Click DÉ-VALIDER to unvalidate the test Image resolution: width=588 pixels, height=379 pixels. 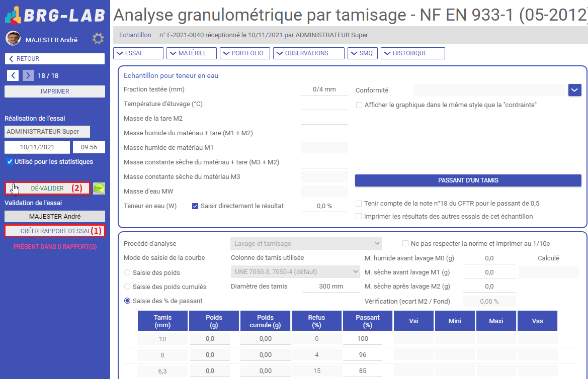(x=48, y=188)
